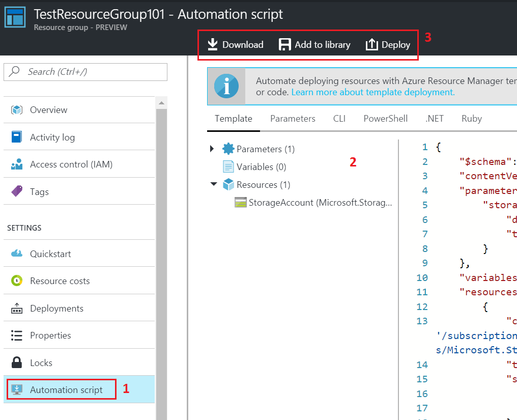Click Add to library button label

tap(323, 44)
